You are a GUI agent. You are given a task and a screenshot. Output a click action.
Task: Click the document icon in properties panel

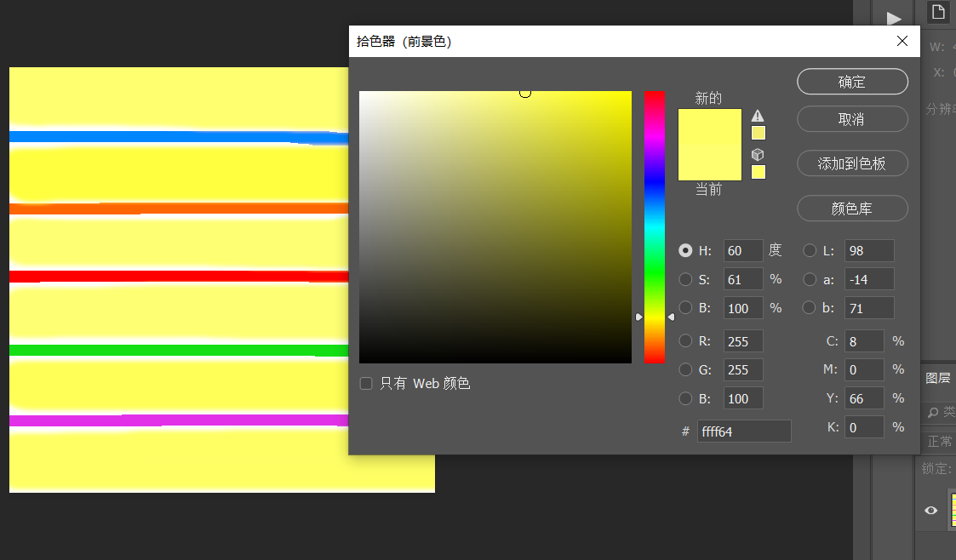937,12
